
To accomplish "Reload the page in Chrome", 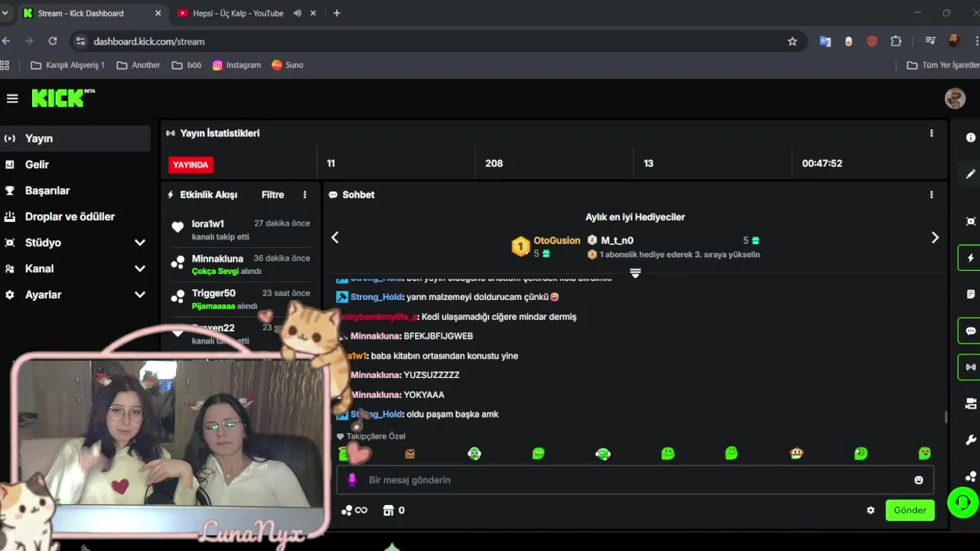I will [x=52, y=41].
